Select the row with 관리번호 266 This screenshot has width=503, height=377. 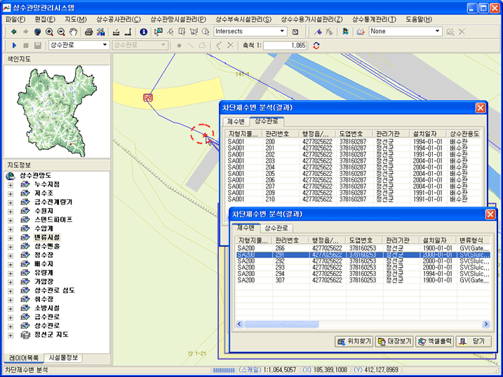pyautogui.click(x=363, y=248)
